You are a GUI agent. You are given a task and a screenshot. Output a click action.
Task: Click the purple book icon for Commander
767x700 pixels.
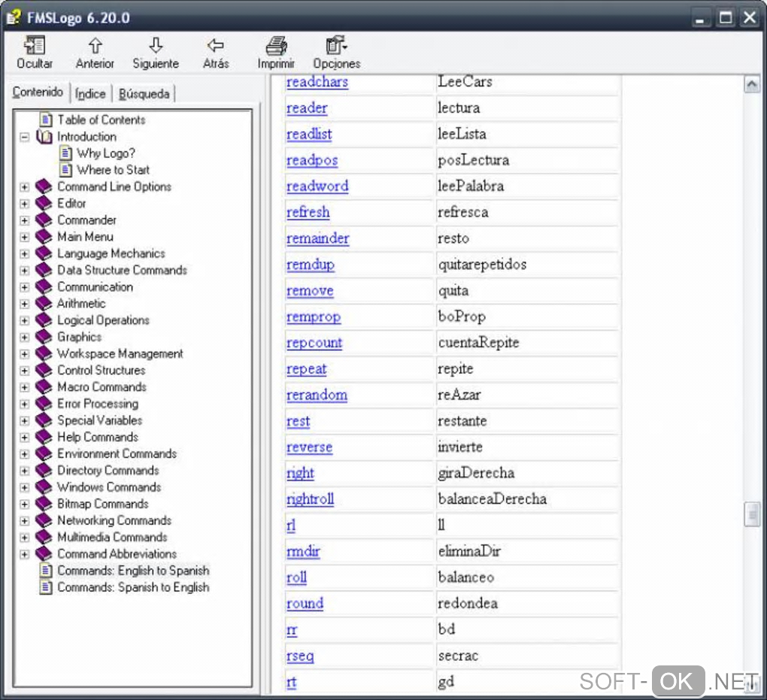[x=44, y=220]
